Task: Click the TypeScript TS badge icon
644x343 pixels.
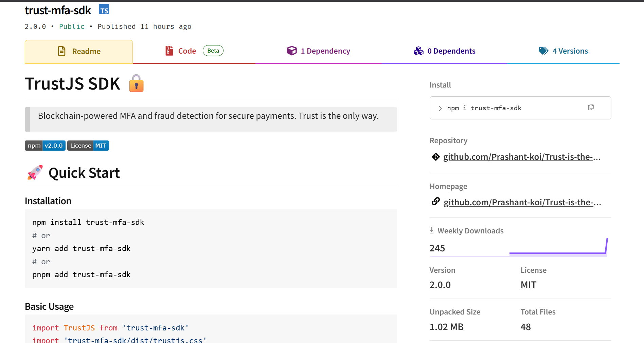Action: tap(104, 9)
